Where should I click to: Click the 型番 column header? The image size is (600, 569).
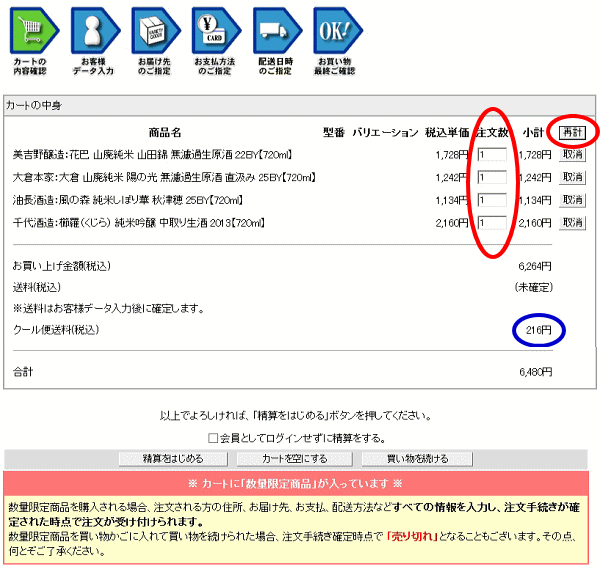334,132
